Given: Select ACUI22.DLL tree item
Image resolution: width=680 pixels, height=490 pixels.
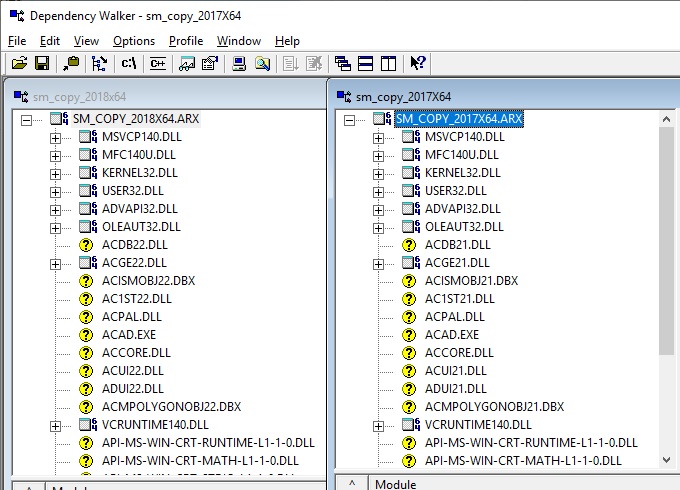Looking at the screenshot, I should (133, 371).
